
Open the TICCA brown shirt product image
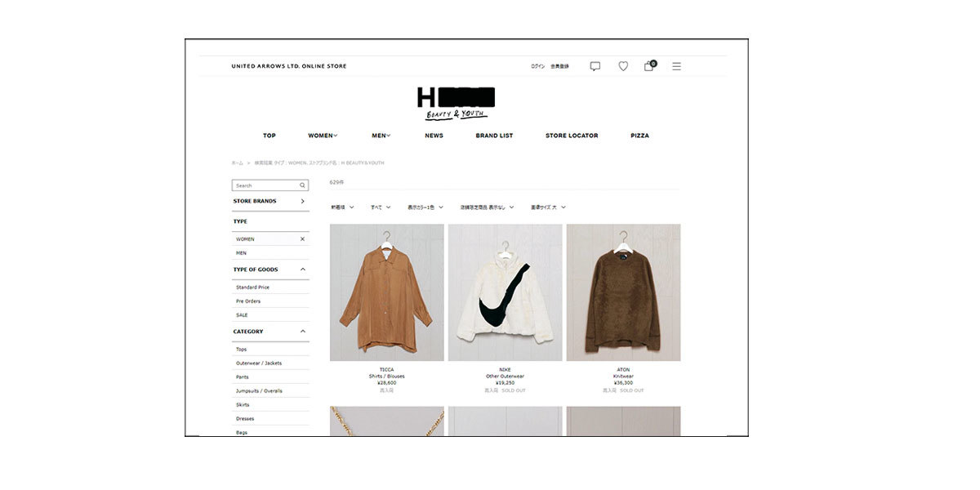coord(387,292)
